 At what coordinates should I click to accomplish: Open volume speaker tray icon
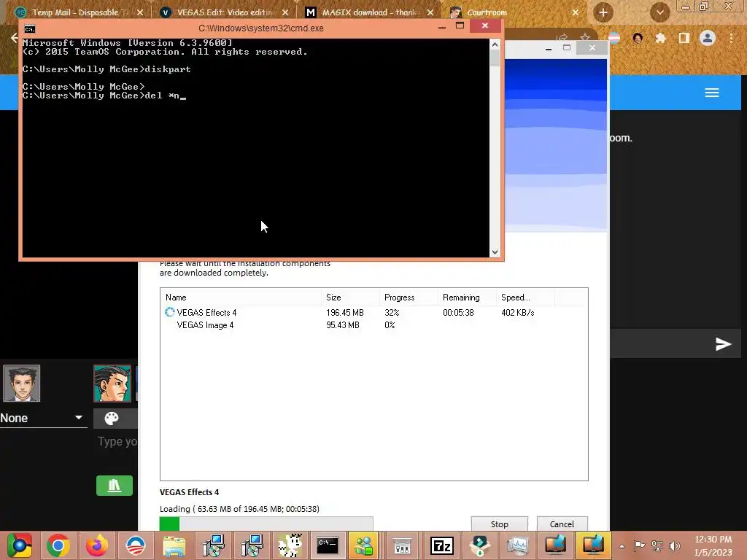tap(675, 545)
